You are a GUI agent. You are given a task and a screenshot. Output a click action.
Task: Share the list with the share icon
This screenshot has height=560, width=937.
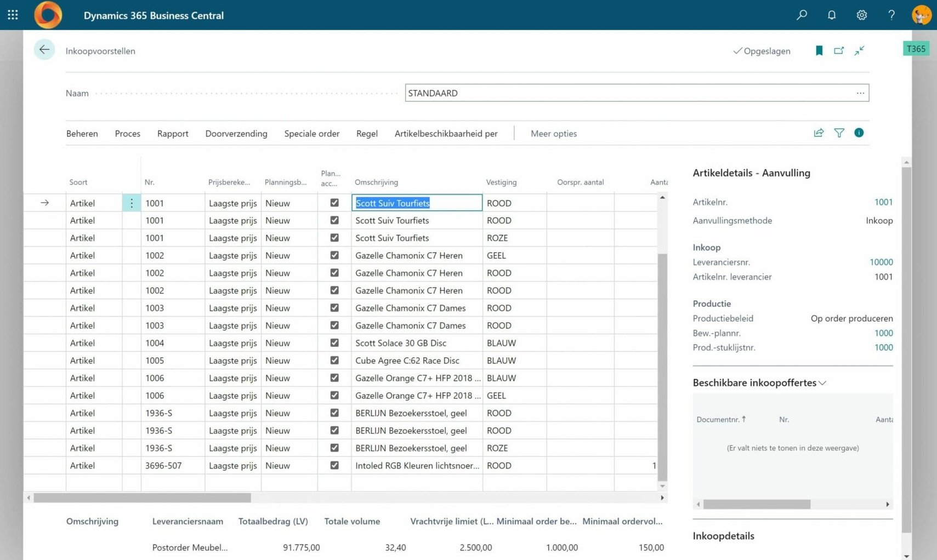click(819, 133)
